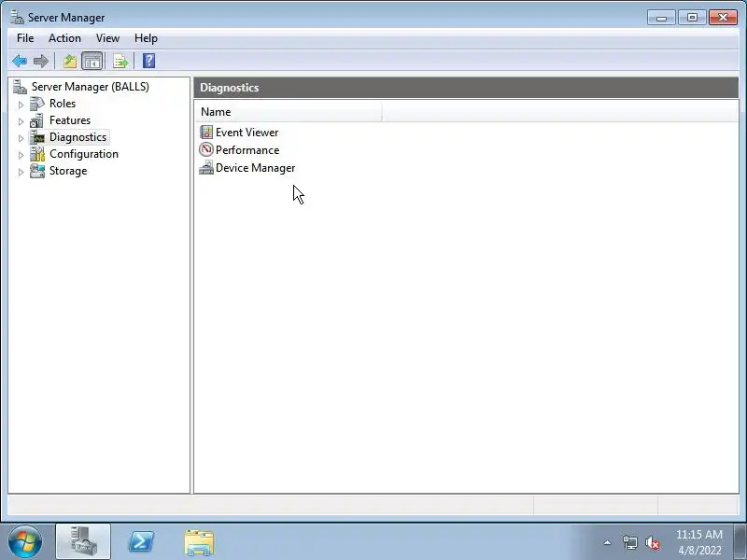Screen dimensions: 747x560
Task: Select Performance text in list
Action: (247, 150)
